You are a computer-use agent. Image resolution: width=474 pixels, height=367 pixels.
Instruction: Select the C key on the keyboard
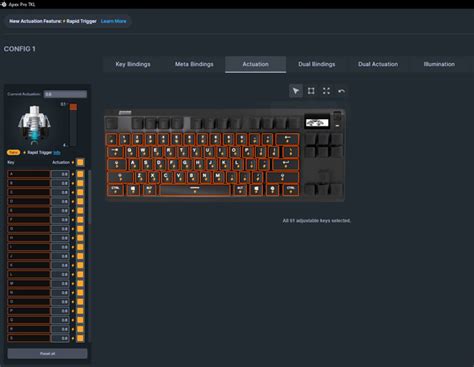click(166, 177)
